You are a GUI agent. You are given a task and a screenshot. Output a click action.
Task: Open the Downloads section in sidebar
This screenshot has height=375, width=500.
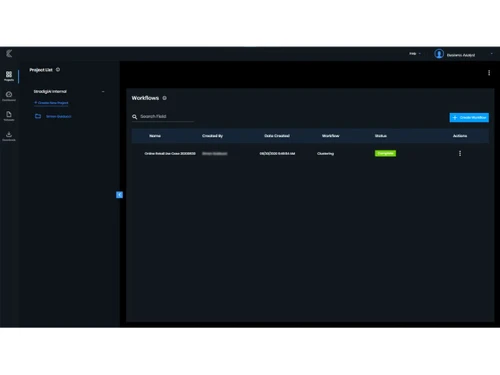(x=9, y=136)
